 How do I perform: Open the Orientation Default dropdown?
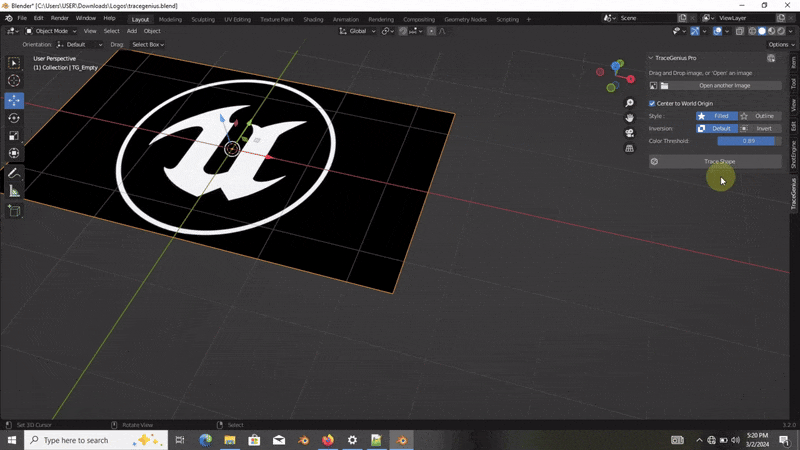point(80,45)
